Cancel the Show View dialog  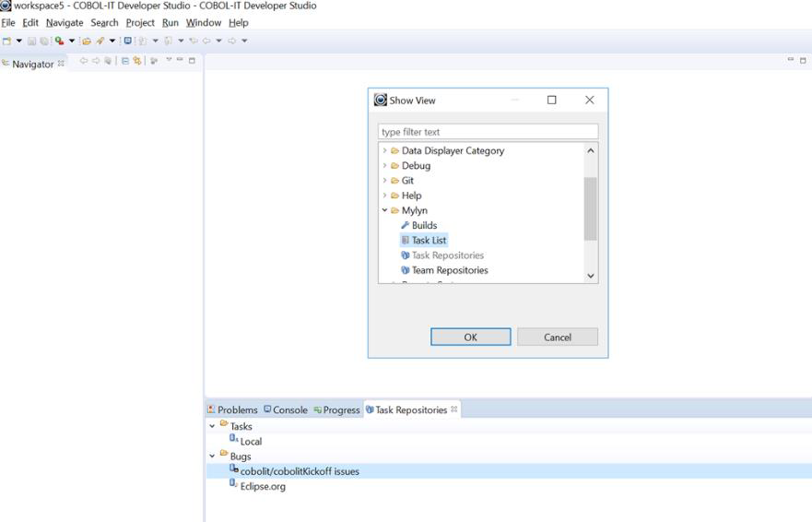pos(557,338)
